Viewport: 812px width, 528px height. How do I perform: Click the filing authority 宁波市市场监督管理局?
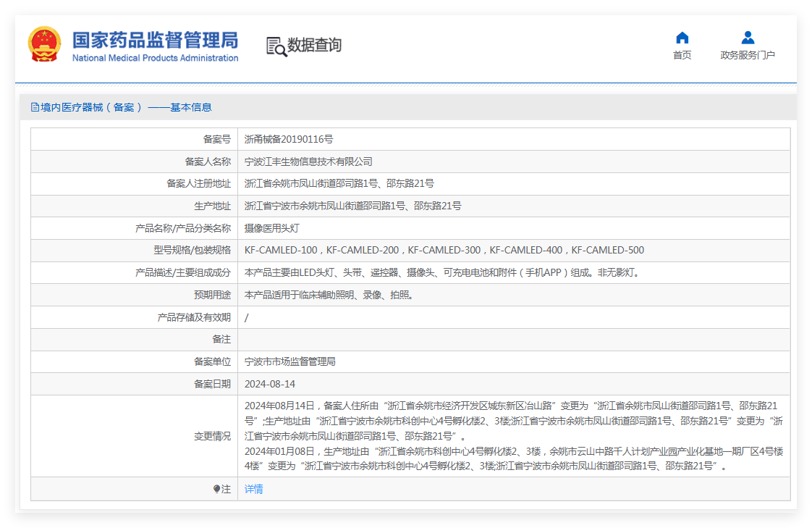289,361
